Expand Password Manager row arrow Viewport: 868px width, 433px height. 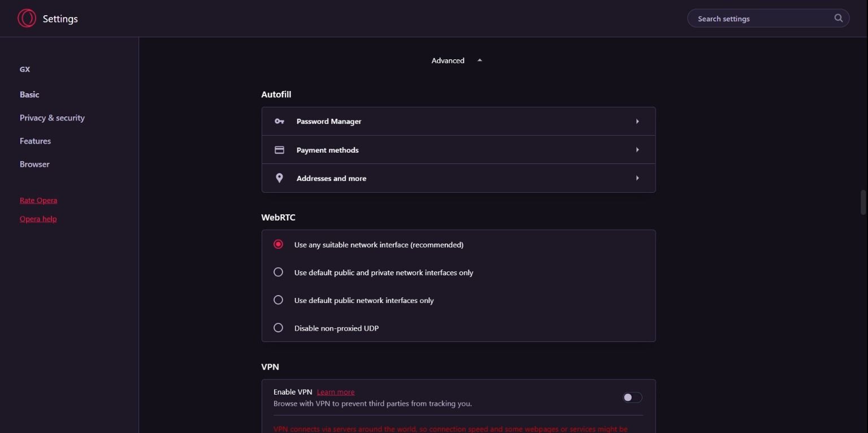click(637, 121)
